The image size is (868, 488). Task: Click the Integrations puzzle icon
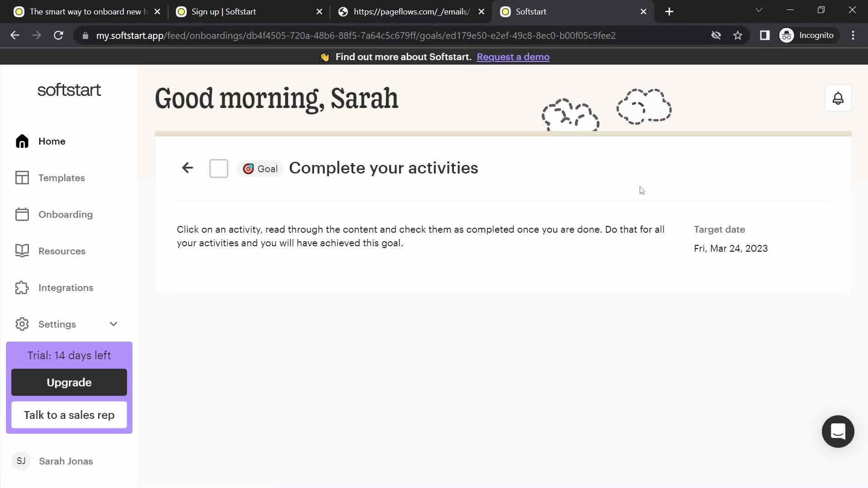pyautogui.click(x=22, y=287)
